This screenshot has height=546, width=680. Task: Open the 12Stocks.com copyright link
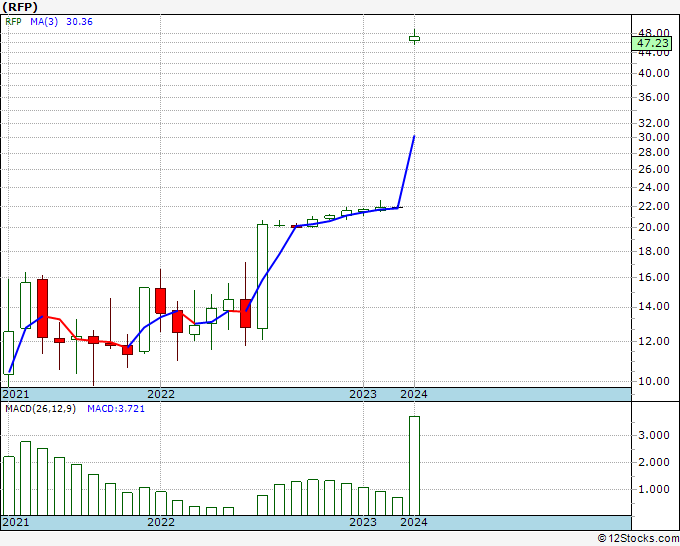[638, 539]
